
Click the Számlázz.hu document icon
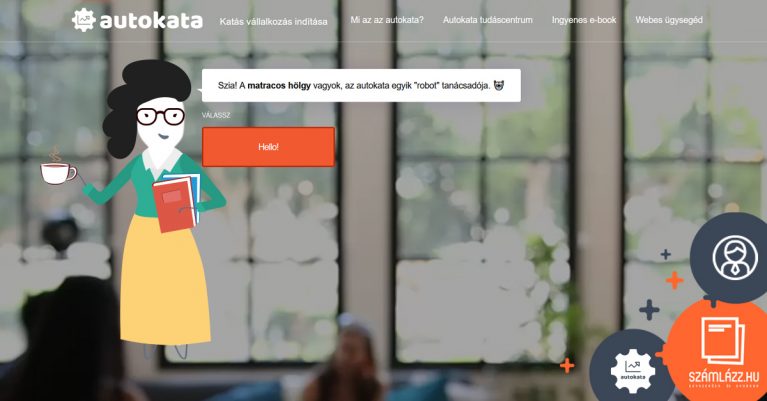click(723, 341)
